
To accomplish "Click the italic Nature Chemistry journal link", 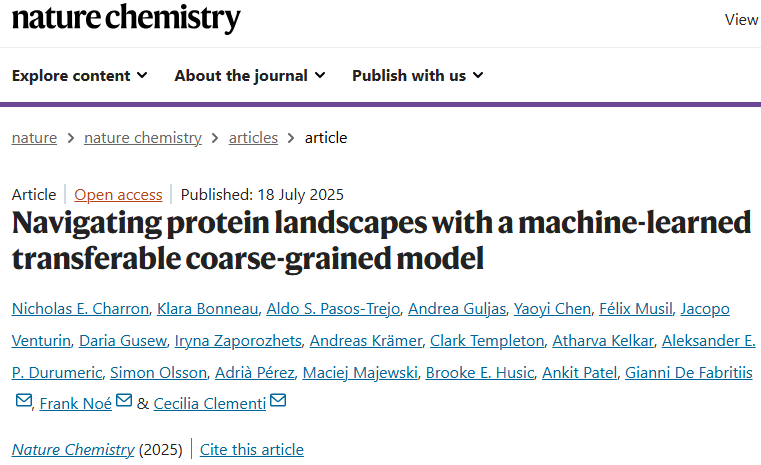I will [x=73, y=449].
